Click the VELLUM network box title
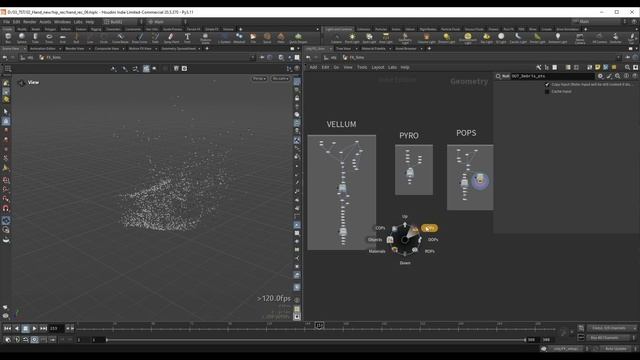This screenshot has height=360, width=640. point(341,124)
